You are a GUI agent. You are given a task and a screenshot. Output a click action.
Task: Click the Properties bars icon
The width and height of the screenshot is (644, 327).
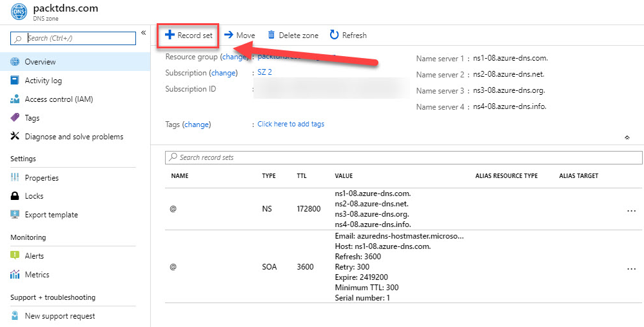(15, 177)
